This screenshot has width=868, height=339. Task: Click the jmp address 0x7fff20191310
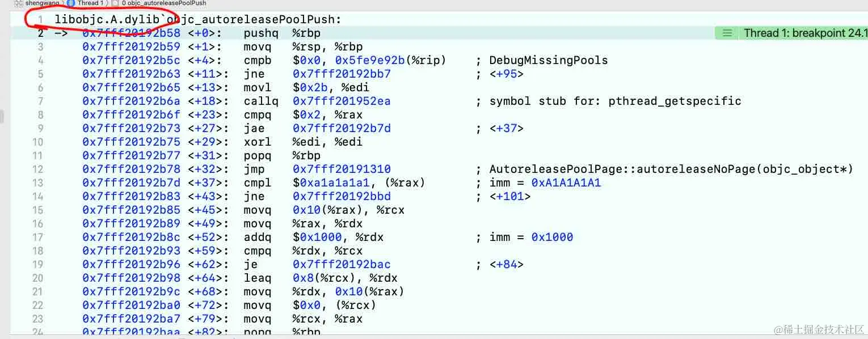click(x=342, y=169)
